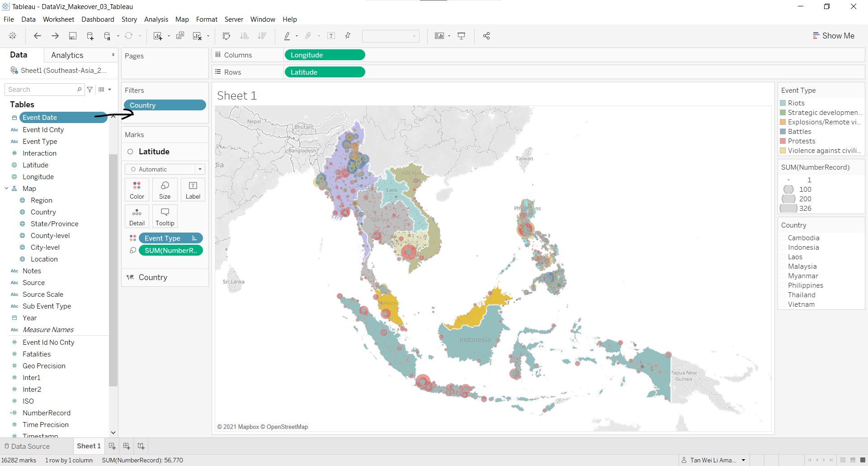This screenshot has height=466, width=868.
Task: Click the Save icon in toolbar
Action: (72, 36)
